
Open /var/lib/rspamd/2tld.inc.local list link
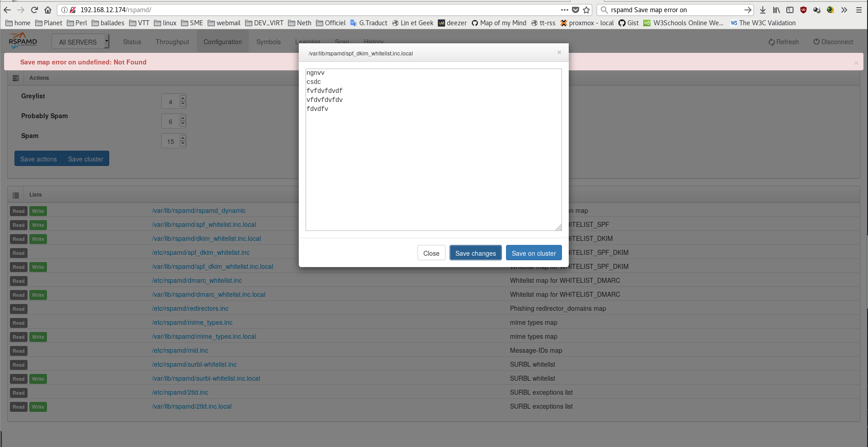pyautogui.click(x=192, y=406)
